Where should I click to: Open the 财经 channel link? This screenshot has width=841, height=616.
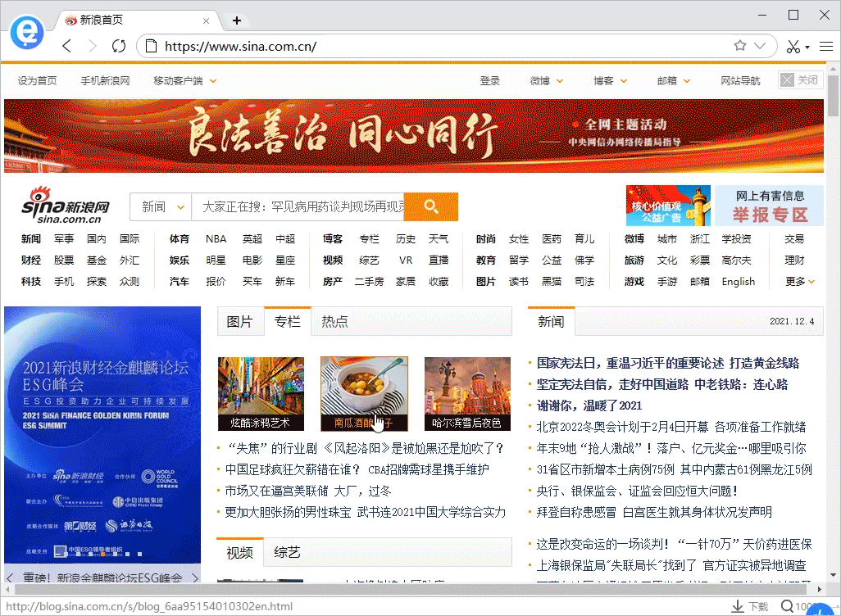click(31, 260)
